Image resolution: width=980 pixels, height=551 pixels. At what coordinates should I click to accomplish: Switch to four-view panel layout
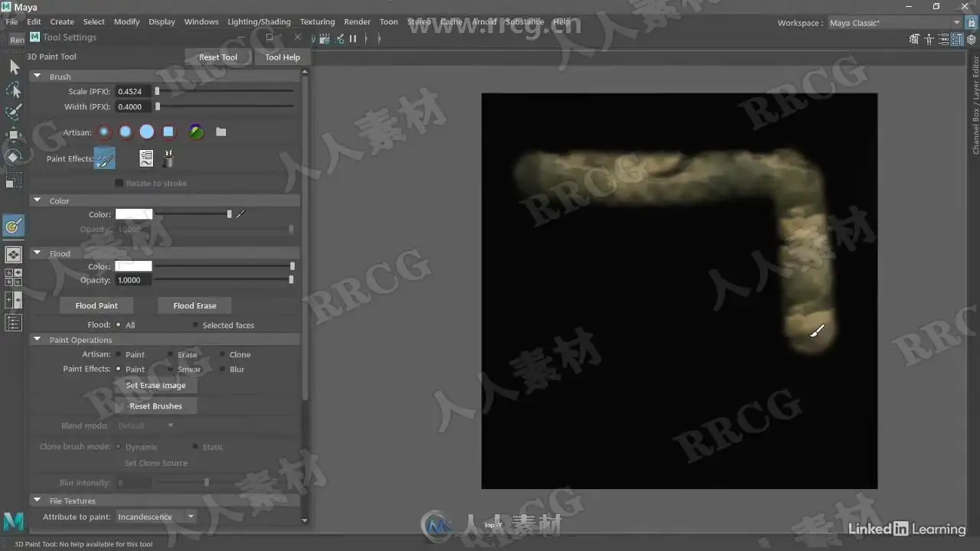(x=14, y=277)
